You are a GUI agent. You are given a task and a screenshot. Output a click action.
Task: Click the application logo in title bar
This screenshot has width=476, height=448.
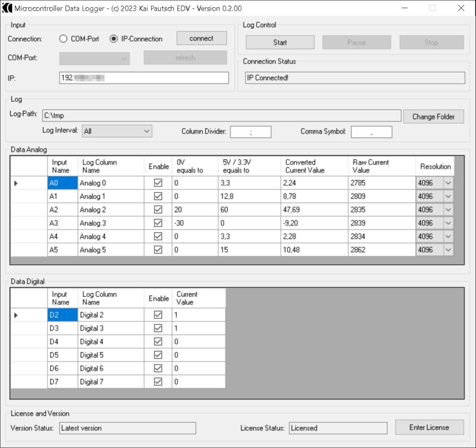click(x=7, y=8)
